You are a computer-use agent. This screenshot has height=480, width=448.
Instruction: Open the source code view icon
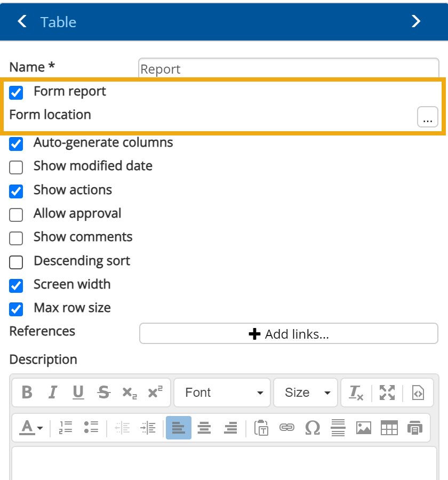(x=417, y=392)
